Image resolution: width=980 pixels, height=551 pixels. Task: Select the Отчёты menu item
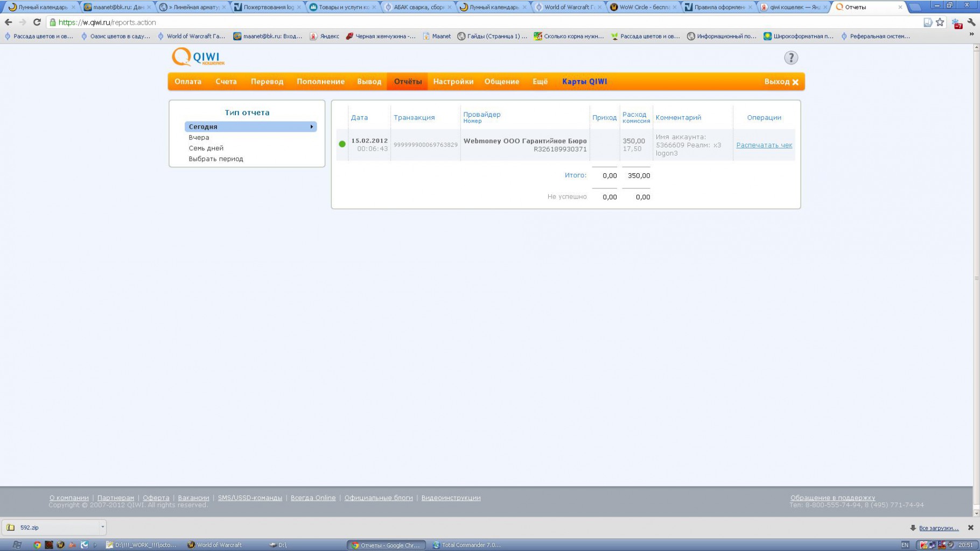(x=408, y=81)
